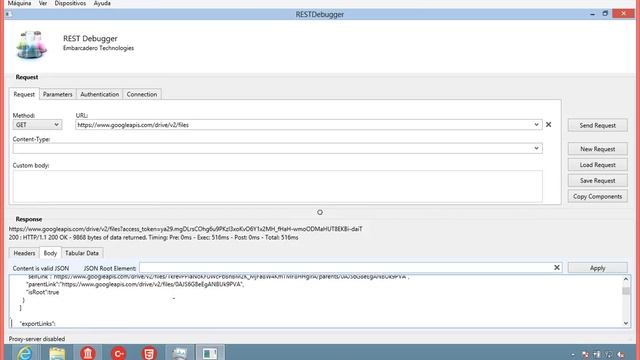This screenshot has width=640, height=360.
Task: Click the "isRoot":true line
Action: coord(42,292)
